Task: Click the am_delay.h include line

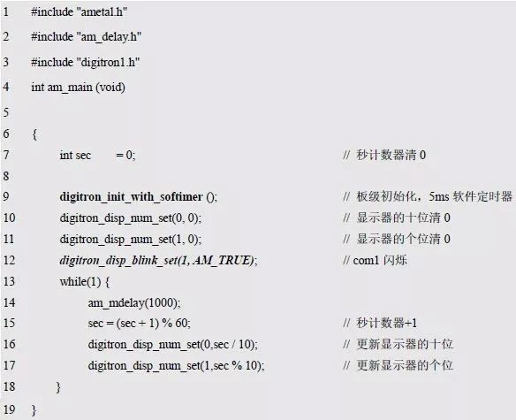Action: pyautogui.click(x=86, y=36)
